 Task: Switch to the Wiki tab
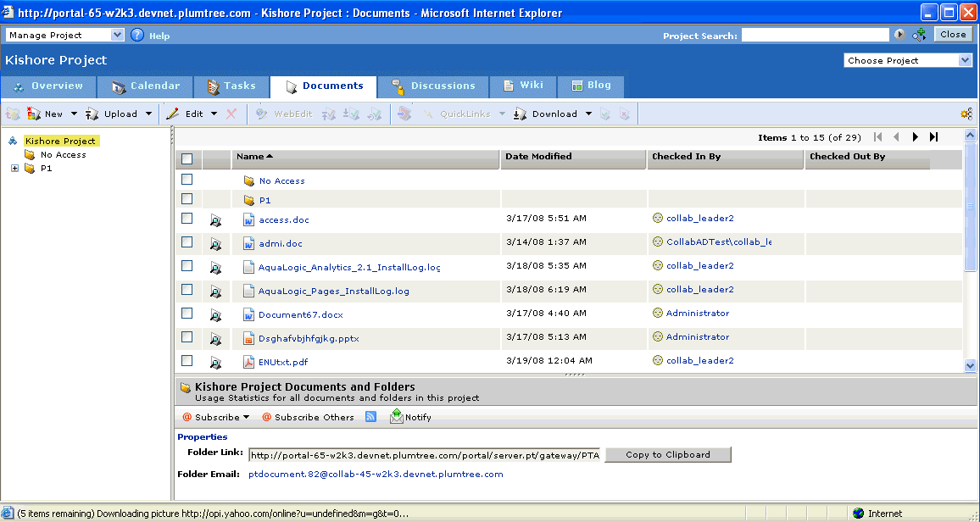click(523, 86)
